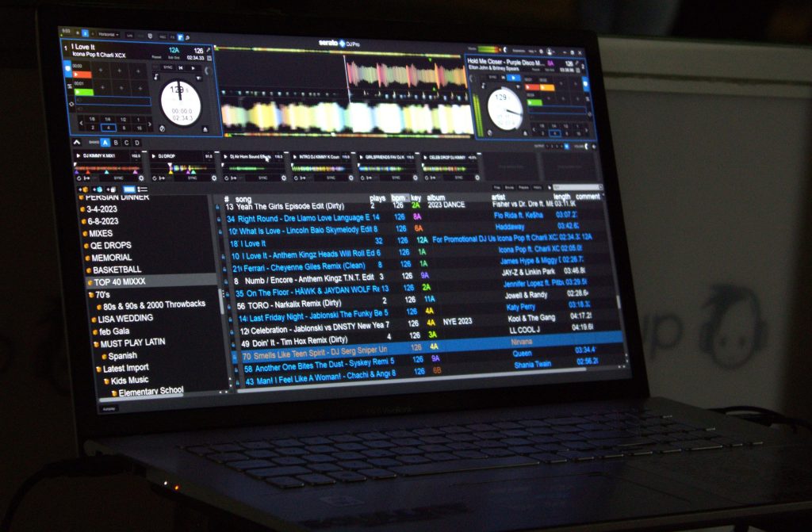Toggle key lock note icon on Deck 1

(x=156, y=77)
